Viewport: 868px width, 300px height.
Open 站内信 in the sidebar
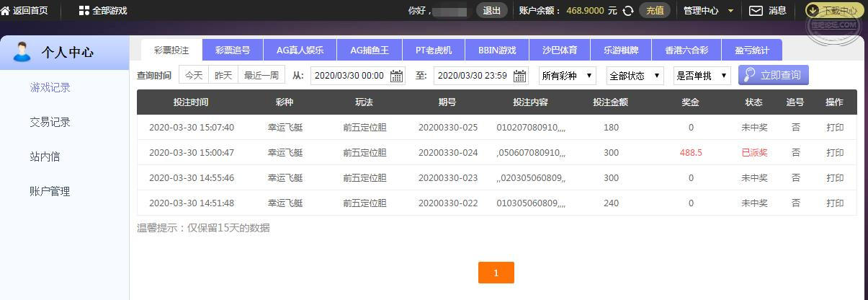pos(45,156)
